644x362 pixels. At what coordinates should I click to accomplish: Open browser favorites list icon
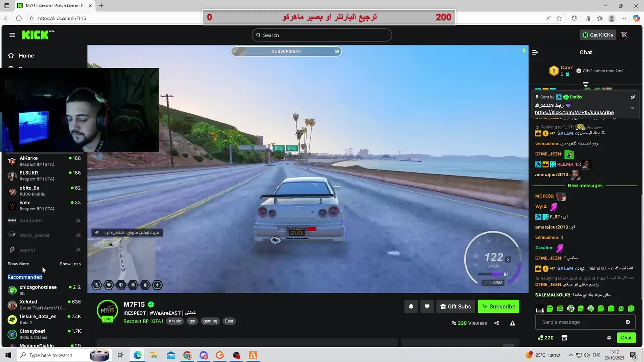tap(600, 18)
